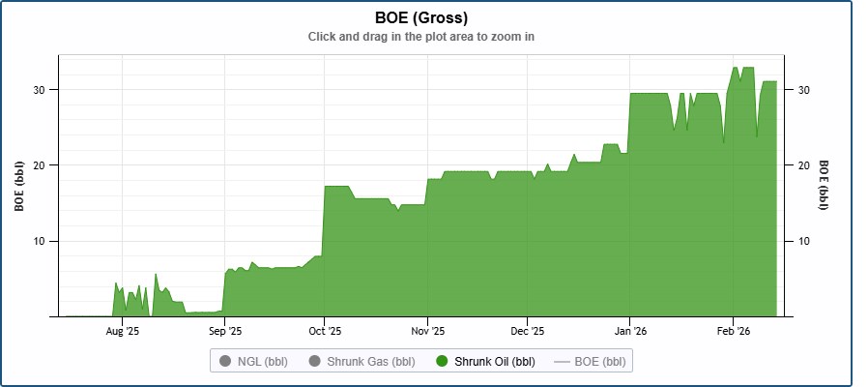868x387 pixels.
Task: Enable the BOE (bbl) line series label
Action: coord(599,362)
